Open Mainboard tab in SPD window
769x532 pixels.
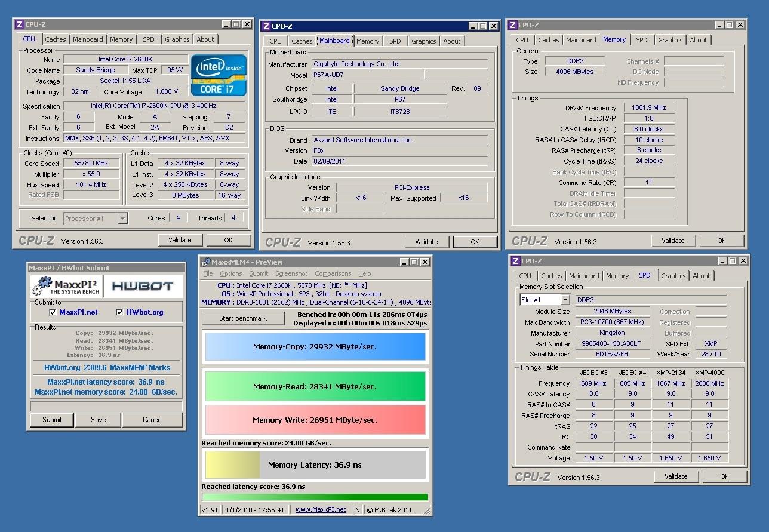pyautogui.click(x=584, y=276)
